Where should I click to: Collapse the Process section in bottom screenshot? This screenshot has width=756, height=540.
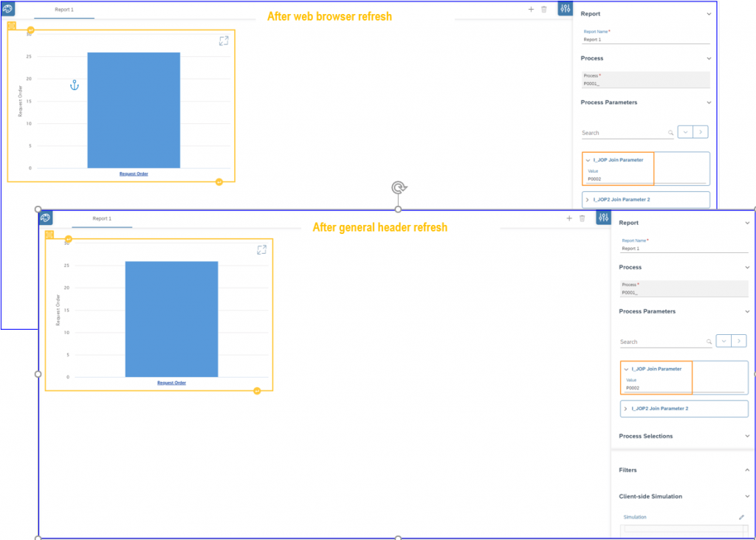[747, 267]
